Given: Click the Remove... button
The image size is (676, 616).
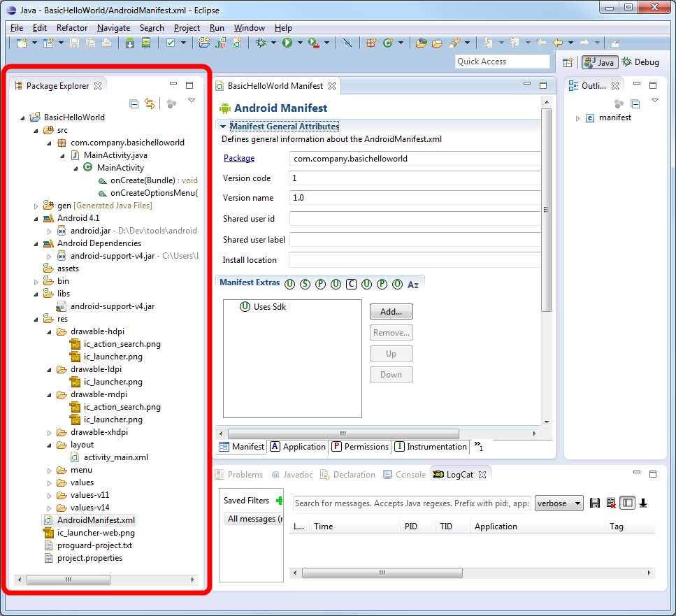Looking at the screenshot, I should (391, 333).
